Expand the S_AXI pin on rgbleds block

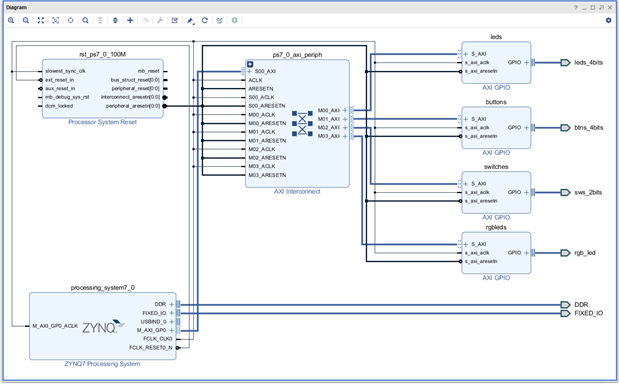pyautogui.click(x=466, y=244)
